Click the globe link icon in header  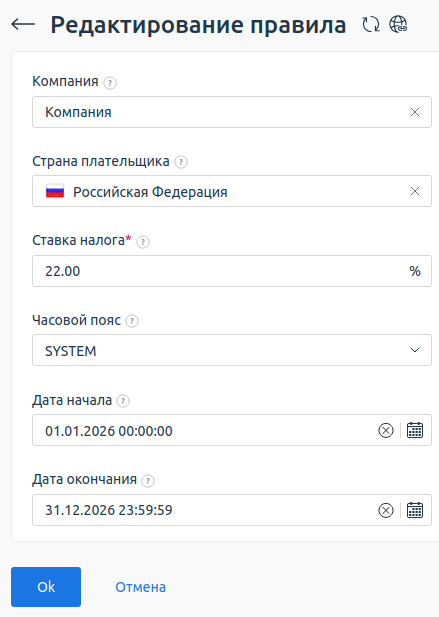(x=398, y=24)
